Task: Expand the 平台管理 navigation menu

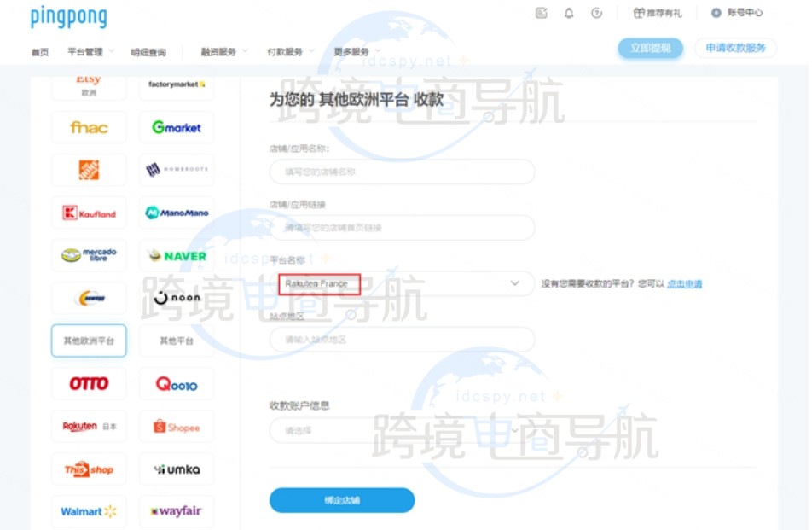Action: 90,52
